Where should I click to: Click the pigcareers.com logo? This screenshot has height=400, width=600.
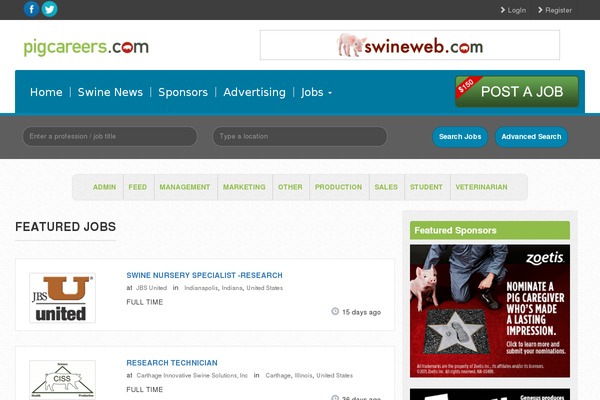tap(86, 47)
